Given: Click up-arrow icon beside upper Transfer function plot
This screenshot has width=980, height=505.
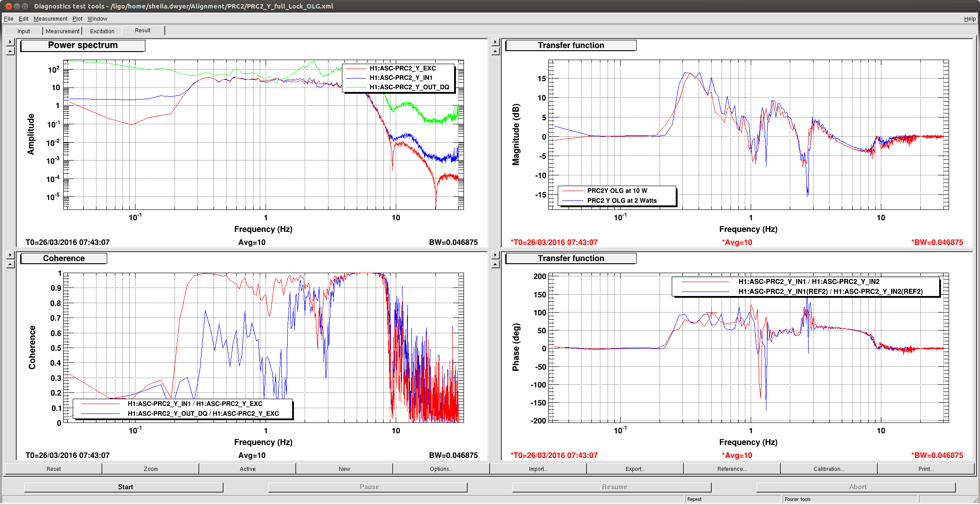Looking at the screenshot, I should tap(495, 51).
